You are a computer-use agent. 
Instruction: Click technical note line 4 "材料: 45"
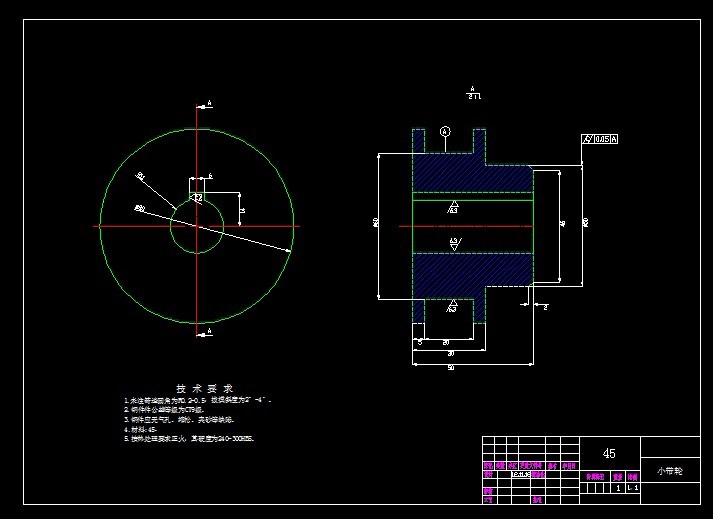[141, 429]
